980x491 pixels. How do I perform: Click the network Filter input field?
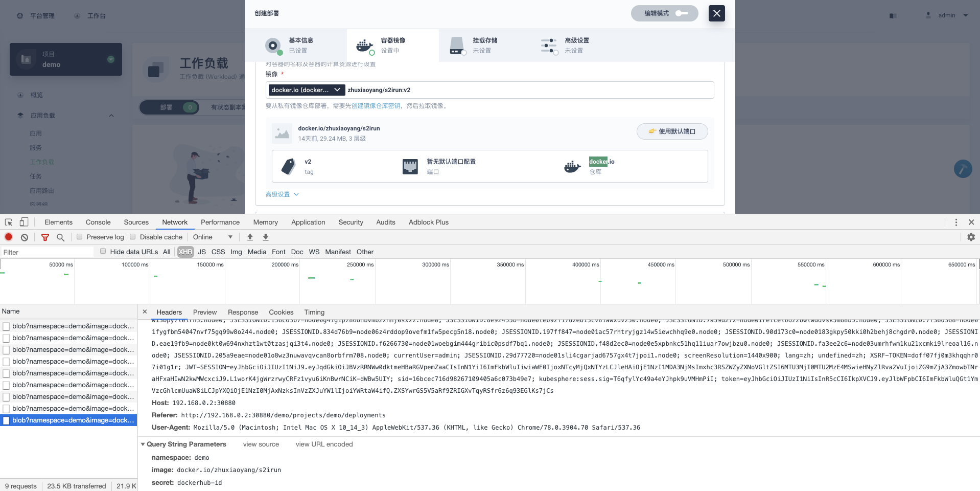pyautogui.click(x=46, y=252)
